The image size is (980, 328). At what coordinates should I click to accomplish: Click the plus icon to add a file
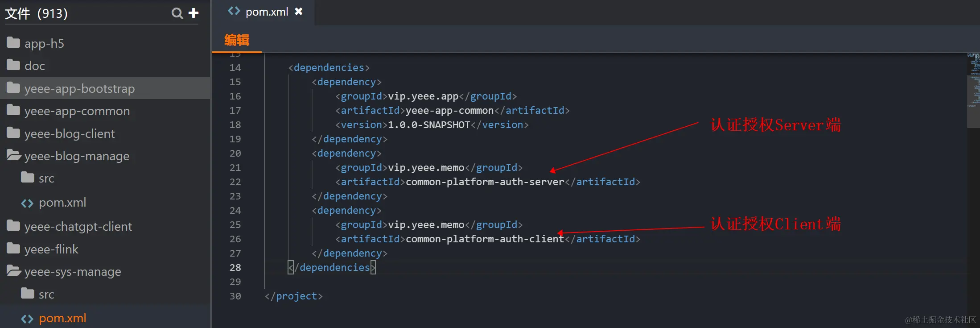pyautogui.click(x=194, y=13)
